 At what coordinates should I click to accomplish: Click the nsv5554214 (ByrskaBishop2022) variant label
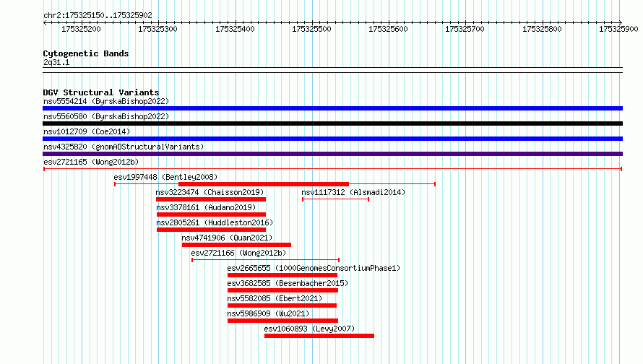pyautogui.click(x=106, y=101)
